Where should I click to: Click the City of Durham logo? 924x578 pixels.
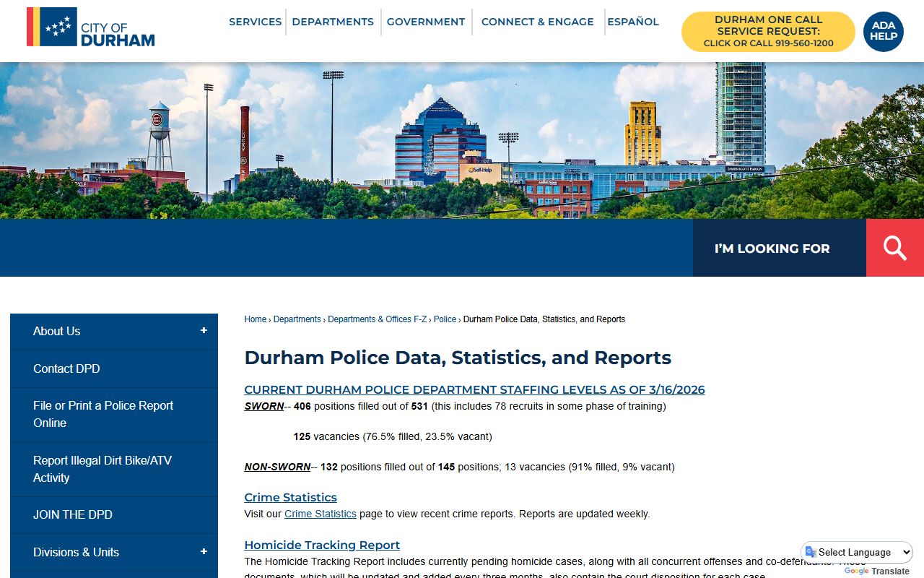(x=91, y=27)
